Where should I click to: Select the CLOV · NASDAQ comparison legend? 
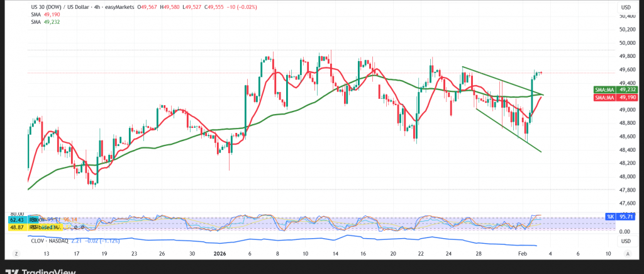[x=55, y=240]
